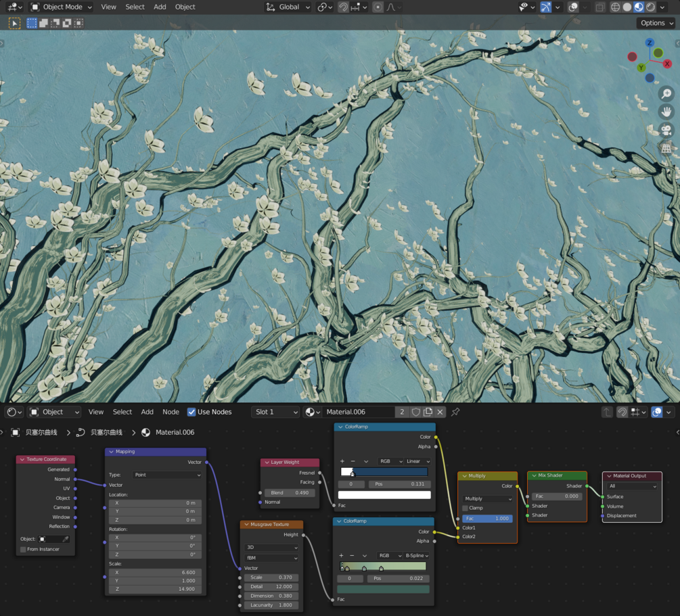Image resolution: width=680 pixels, height=616 pixels.
Task: Click the Zoom magnifier gizmo in viewport
Action: tap(666, 95)
